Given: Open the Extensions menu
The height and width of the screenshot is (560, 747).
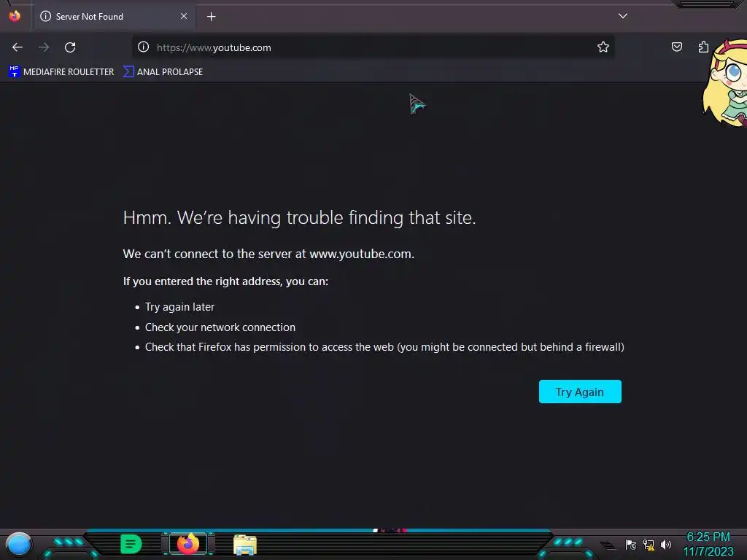Looking at the screenshot, I should (703, 47).
